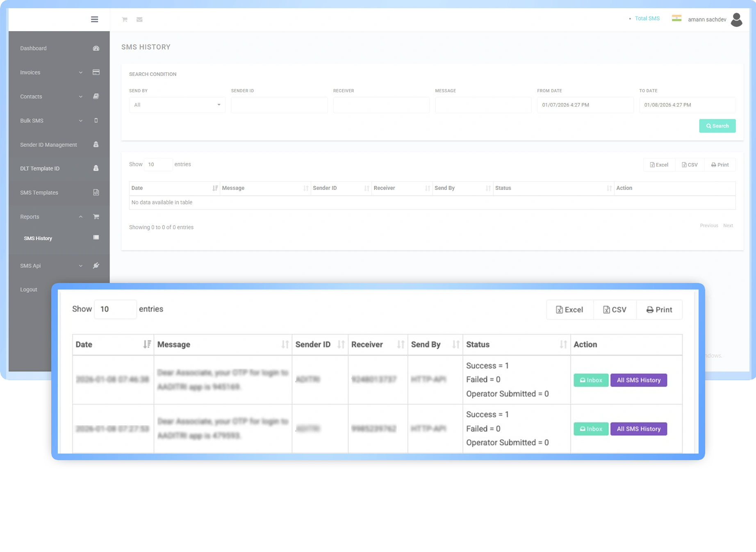Toggle the sidebar with the hamburger icon
Viewport: 756px width, 552px height.
(94, 19)
